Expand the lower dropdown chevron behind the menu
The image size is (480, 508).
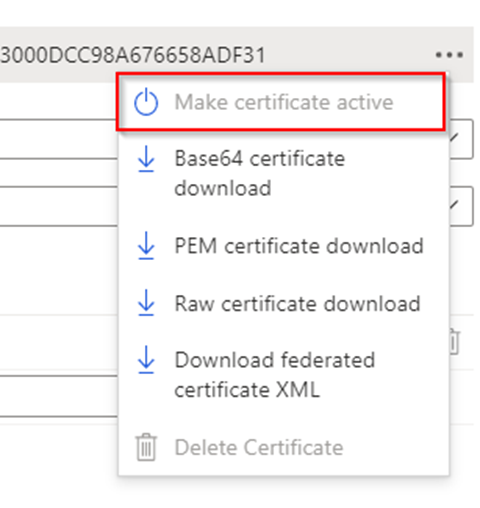(x=454, y=205)
